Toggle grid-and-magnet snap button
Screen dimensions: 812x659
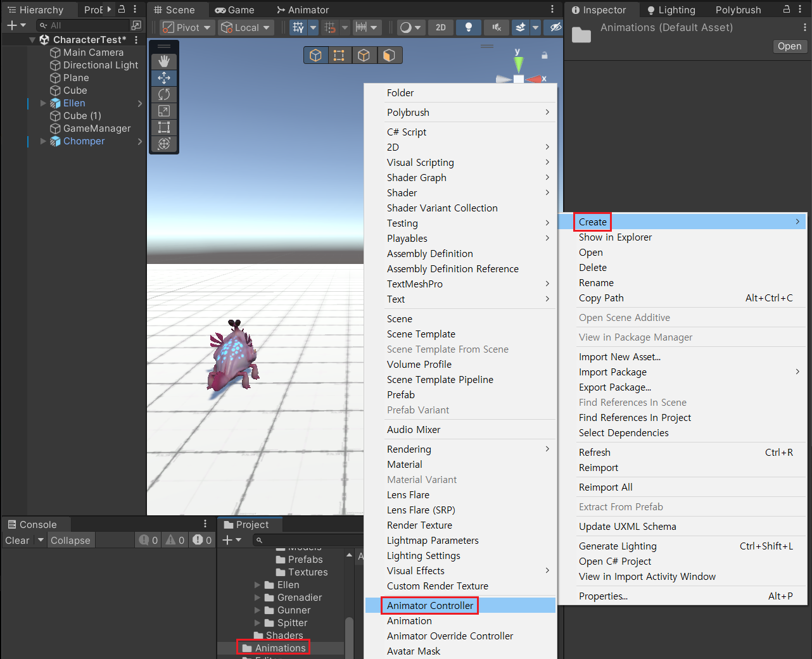click(330, 27)
